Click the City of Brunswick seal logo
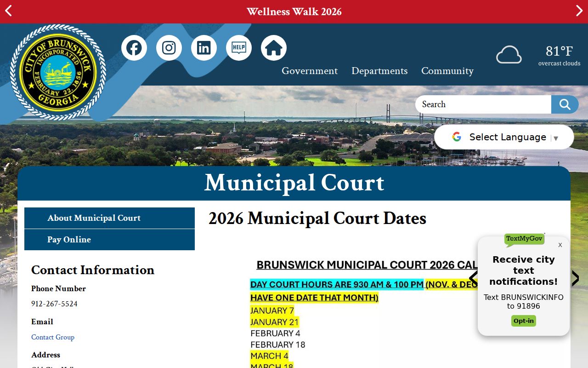The height and width of the screenshot is (368, 588). [x=58, y=72]
